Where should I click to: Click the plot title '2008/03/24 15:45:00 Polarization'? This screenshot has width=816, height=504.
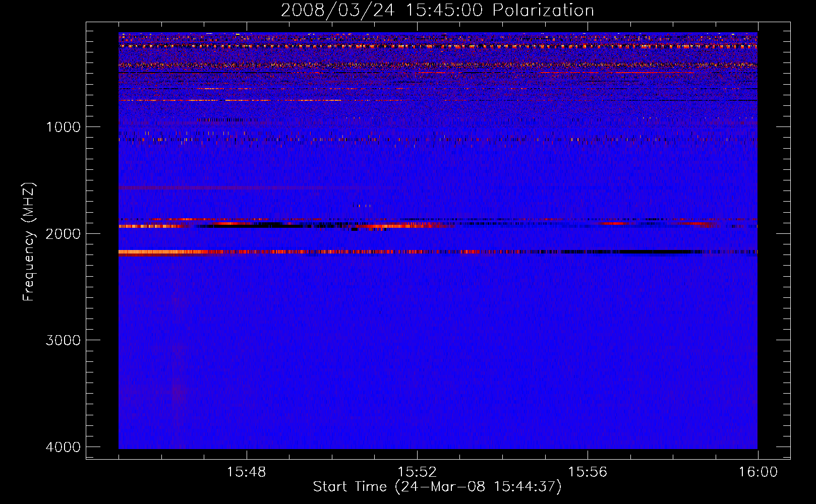(x=437, y=10)
